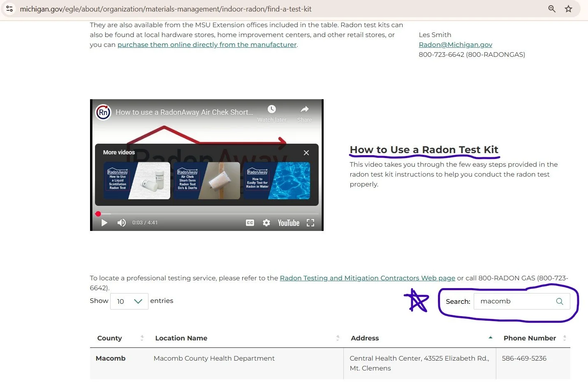
Task: Enable closed captions on the video
Action: [x=250, y=222]
